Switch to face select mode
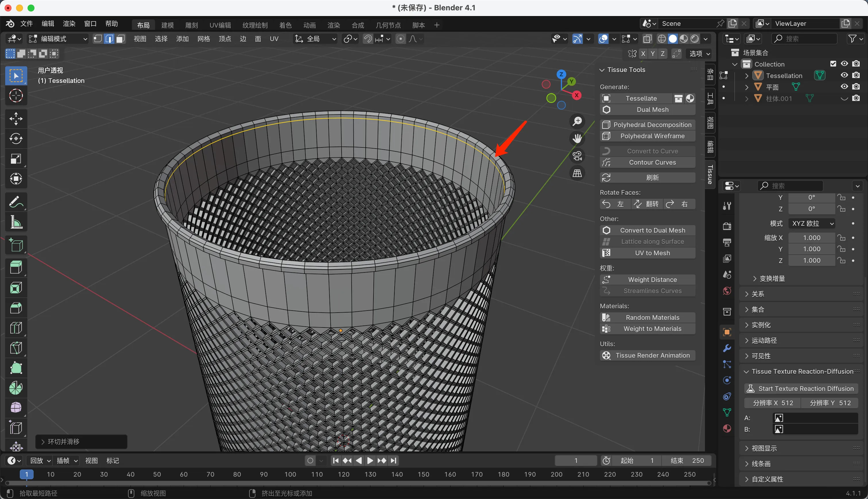 (x=120, y=39)
